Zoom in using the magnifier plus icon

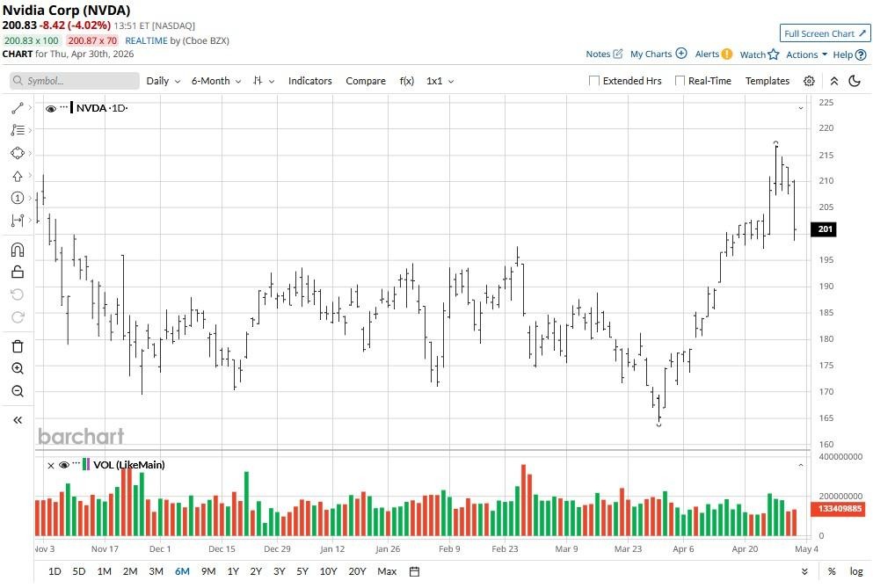18,369
